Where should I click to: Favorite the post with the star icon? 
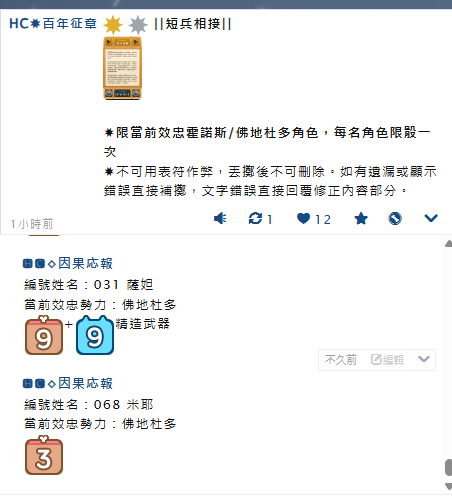pyautogui.click(x=361, y=219)
